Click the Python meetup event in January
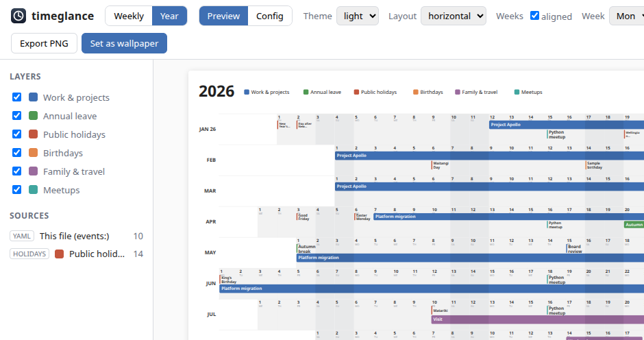644x340 pixels. point(557,134)
